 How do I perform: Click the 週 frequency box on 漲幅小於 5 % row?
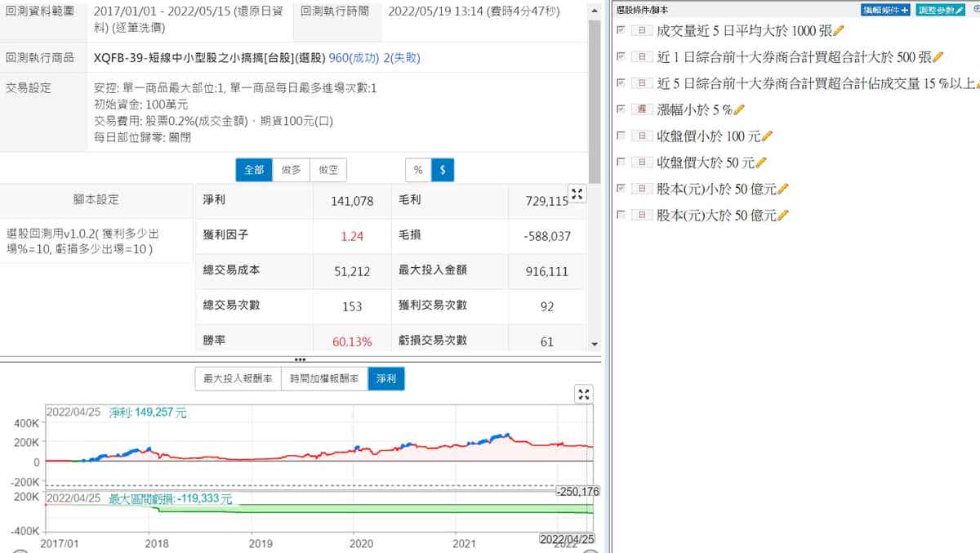[642, 109]
